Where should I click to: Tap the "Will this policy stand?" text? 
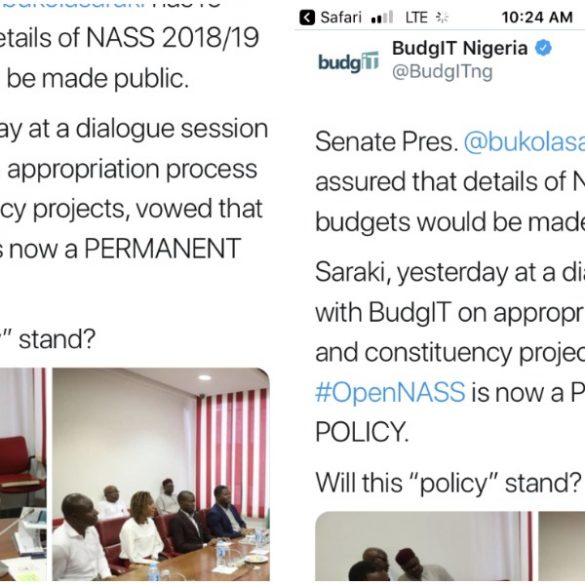(x=448, y=483)
